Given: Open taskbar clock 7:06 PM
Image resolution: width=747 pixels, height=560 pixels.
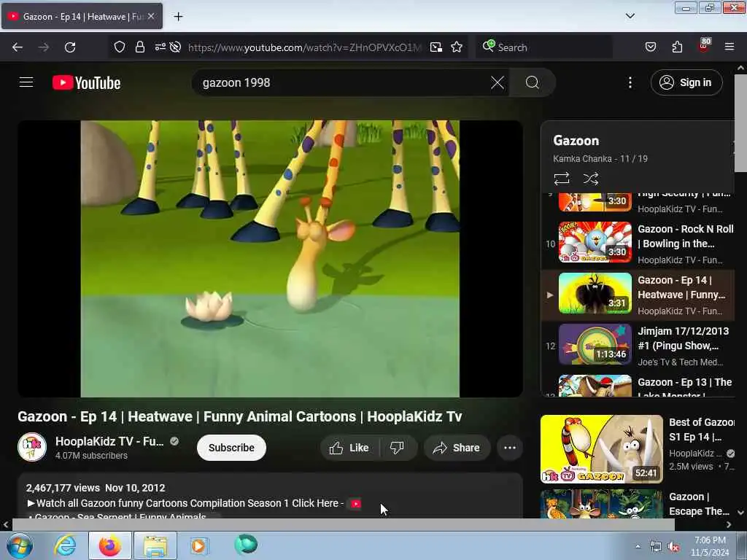Looking at the screenshot, I should pos(710,546).
